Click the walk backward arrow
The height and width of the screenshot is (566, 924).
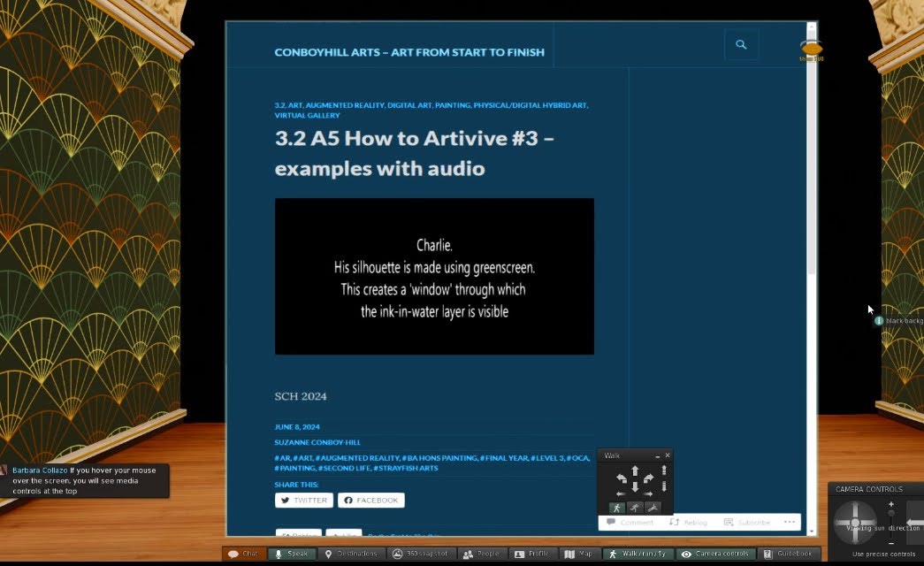(635, 487)
